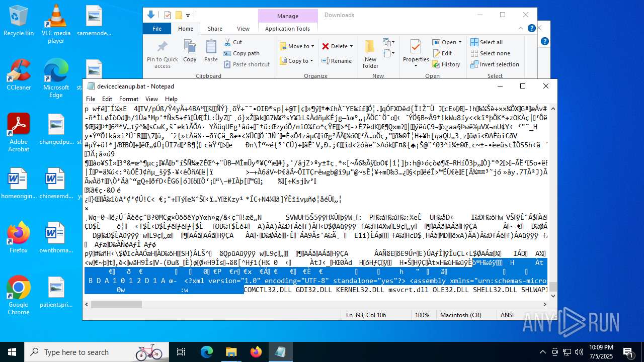The image size is (644, 362).
Task: Click Paste shortcut in Explorer ribbon
Action: click(247, 64)
